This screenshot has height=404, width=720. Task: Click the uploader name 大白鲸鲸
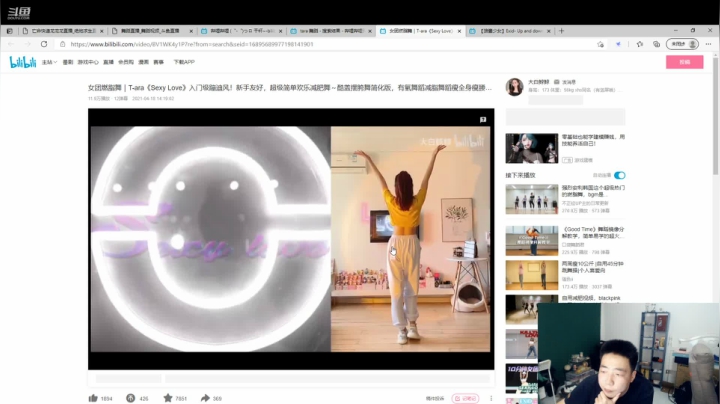tap(539, 82)
